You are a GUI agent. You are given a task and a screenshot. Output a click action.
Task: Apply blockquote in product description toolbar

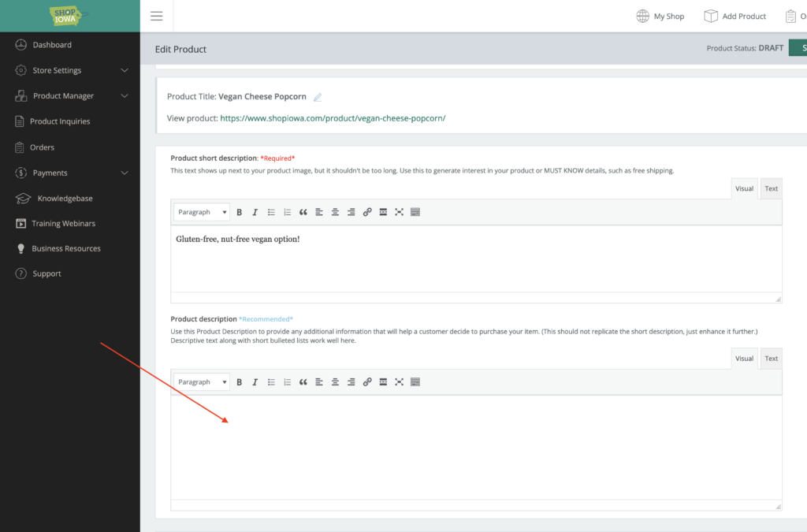click(x=303, y=382)
